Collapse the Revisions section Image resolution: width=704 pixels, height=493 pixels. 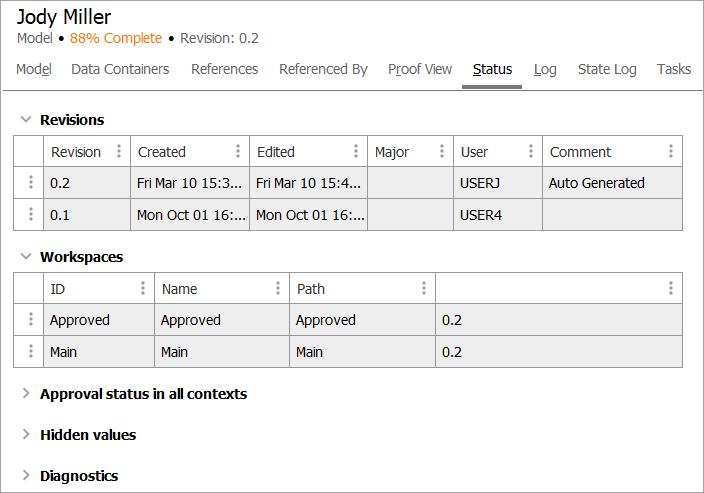pyautogui.click(x=26, y=120)
